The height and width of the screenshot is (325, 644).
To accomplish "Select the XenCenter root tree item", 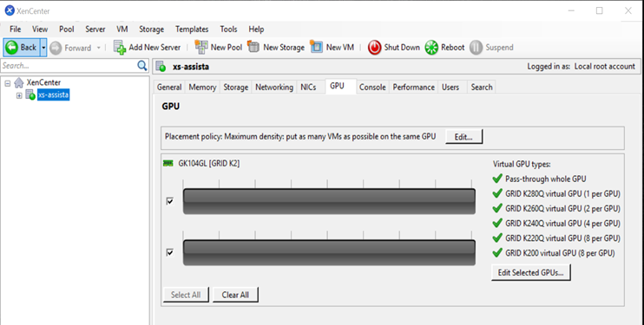I will (x=43, y=82).
